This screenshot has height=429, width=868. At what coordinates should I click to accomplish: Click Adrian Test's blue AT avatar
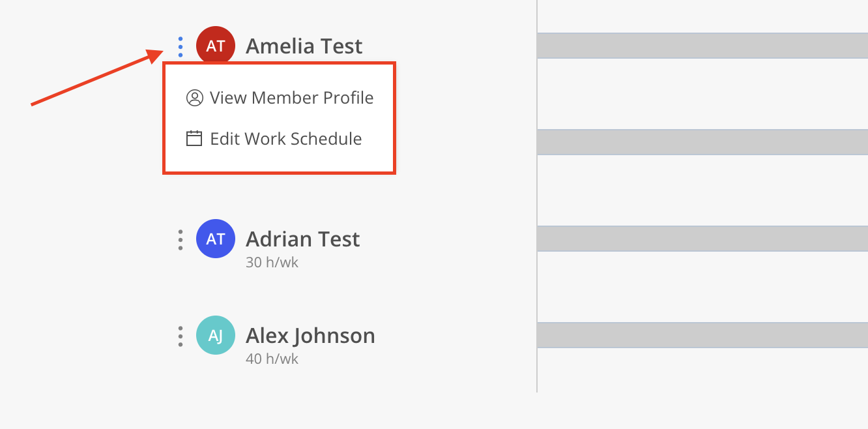(216, 239)
